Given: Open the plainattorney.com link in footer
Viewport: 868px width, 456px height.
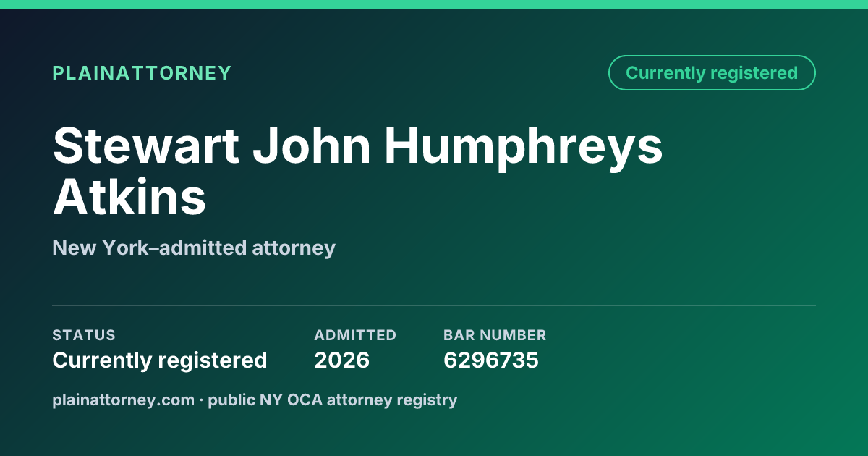Looking at the screenshot, I should 123,400.
